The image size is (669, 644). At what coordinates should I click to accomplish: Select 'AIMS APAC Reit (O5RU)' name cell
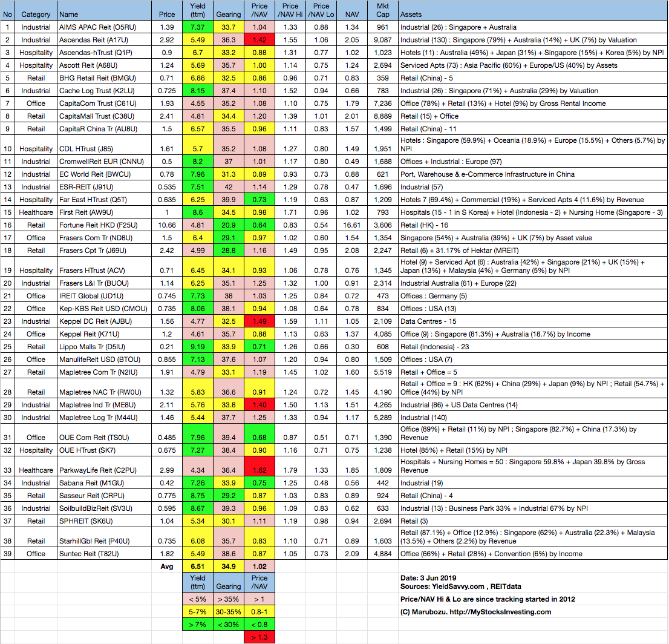coord(104,27)
